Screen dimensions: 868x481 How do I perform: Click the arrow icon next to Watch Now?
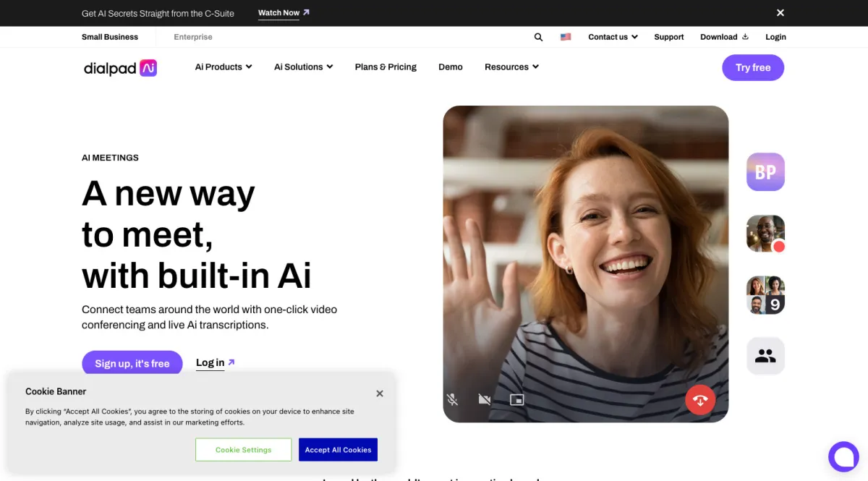point(306,12)
